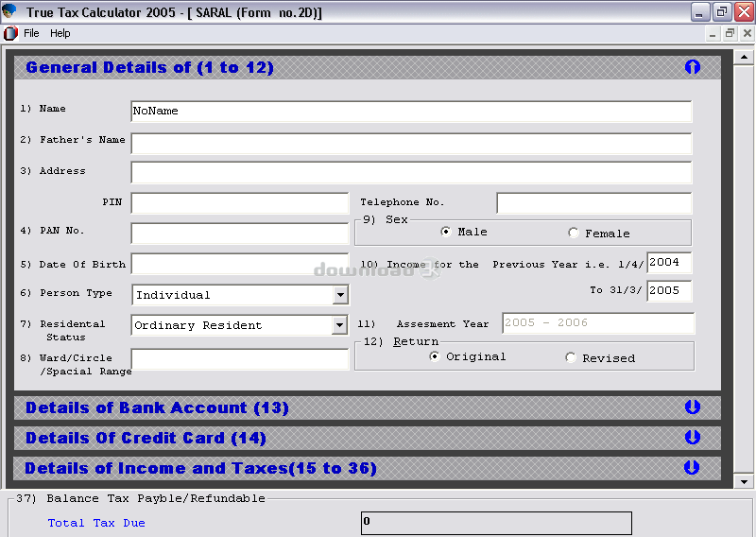Restore the inner SARAL form window
Image resolution: width=756 pixels, height=537 pixels.
point(730,33)
